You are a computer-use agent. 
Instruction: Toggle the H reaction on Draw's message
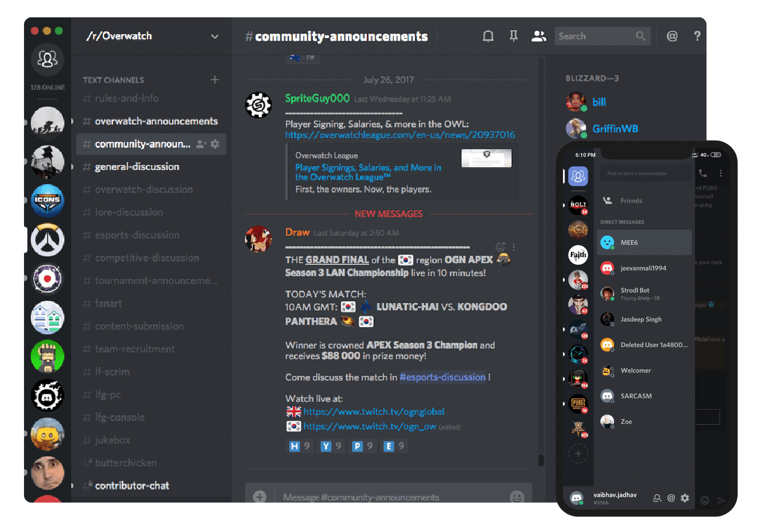pos(300,446)
